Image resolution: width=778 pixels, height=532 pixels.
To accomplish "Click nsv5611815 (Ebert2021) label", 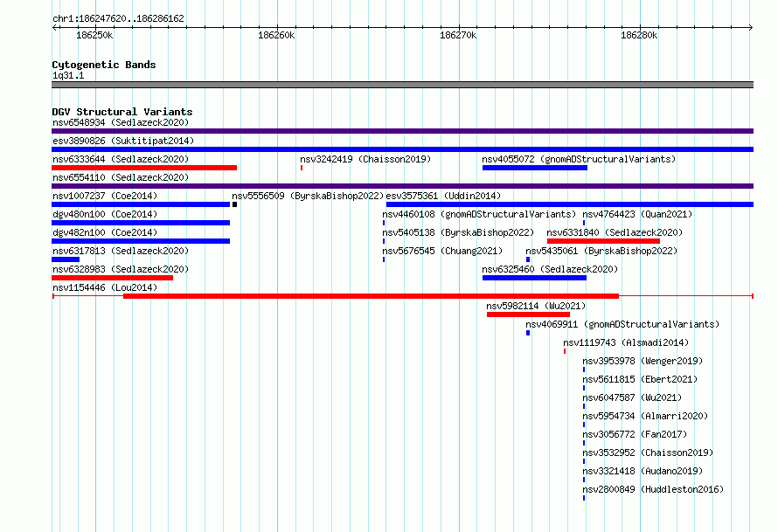I will click(640, 379).
